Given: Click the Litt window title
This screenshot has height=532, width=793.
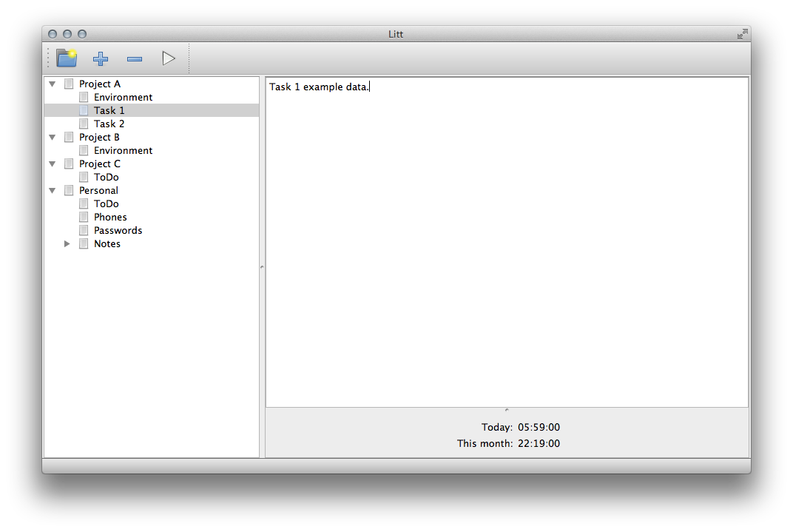Looking at the screenshot, I should tap(396, 34).
